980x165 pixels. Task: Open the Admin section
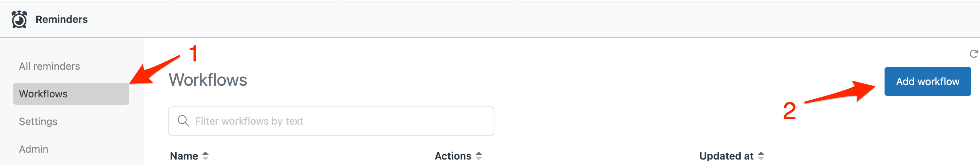(33, 149)
